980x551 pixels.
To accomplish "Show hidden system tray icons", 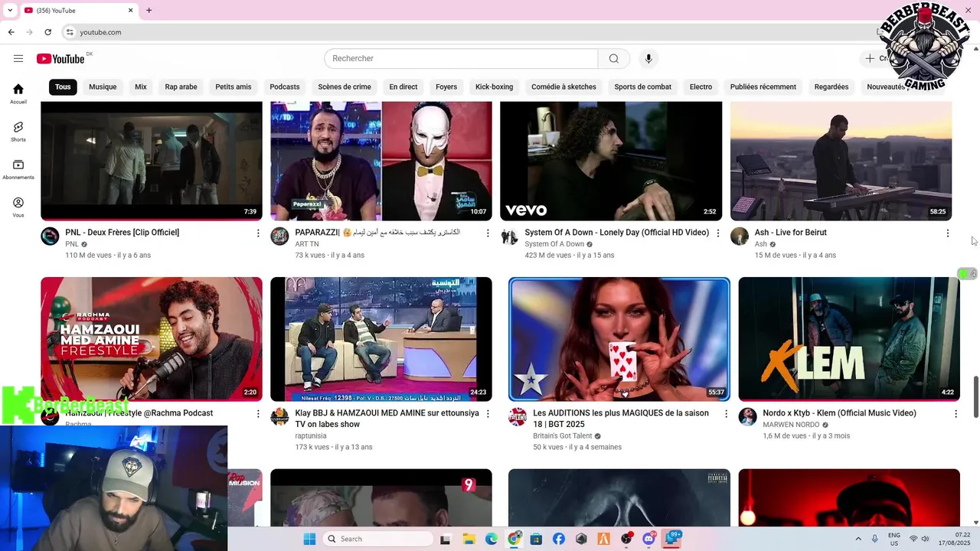I will 857,539.
